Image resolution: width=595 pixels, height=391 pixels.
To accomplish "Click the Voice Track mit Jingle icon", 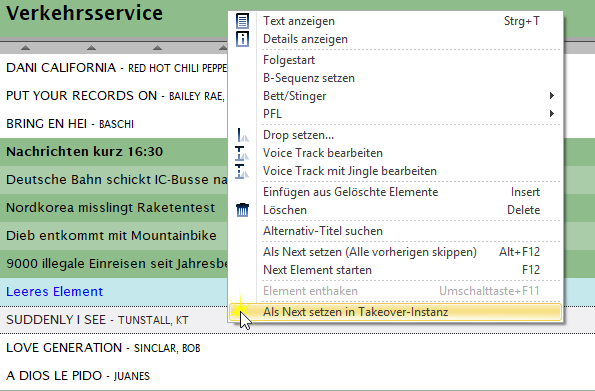I will [x=242, y=171].
